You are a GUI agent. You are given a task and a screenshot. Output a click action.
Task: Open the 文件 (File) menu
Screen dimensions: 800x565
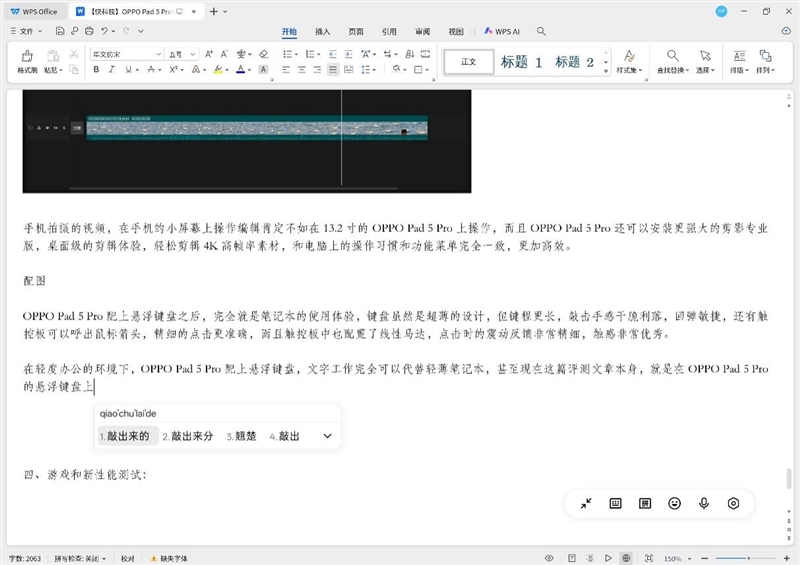pyautogui.click(x=26, y=31)
